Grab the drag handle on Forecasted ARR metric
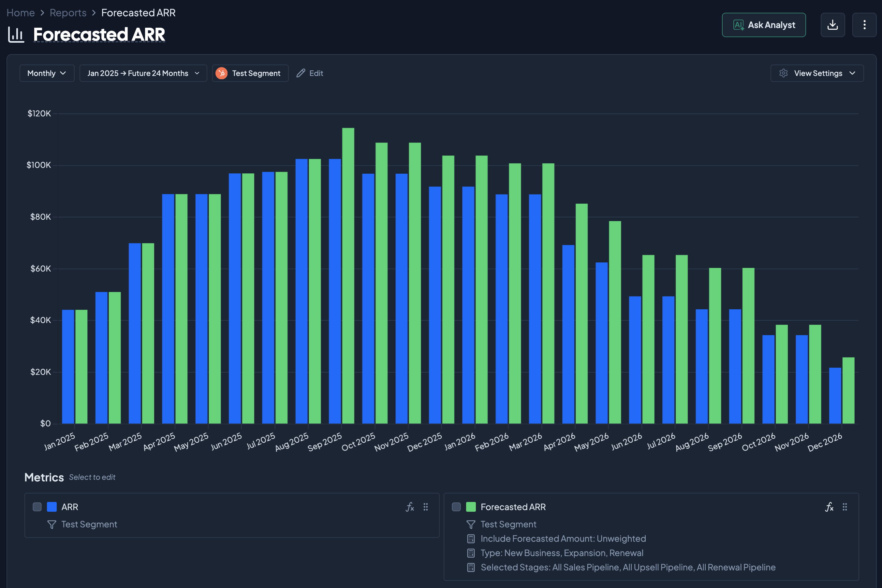This screenshot has height=588, width=882. click(x=845, y=507)
